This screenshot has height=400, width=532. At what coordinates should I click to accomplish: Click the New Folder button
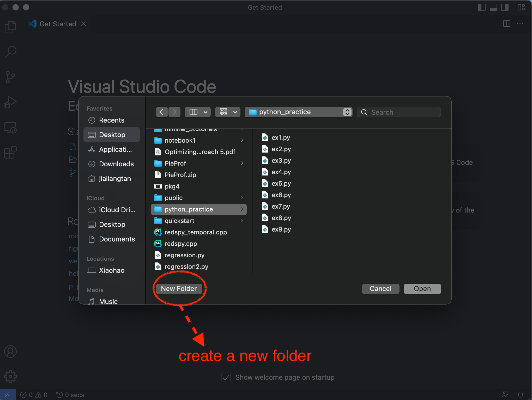click(179, 289)
